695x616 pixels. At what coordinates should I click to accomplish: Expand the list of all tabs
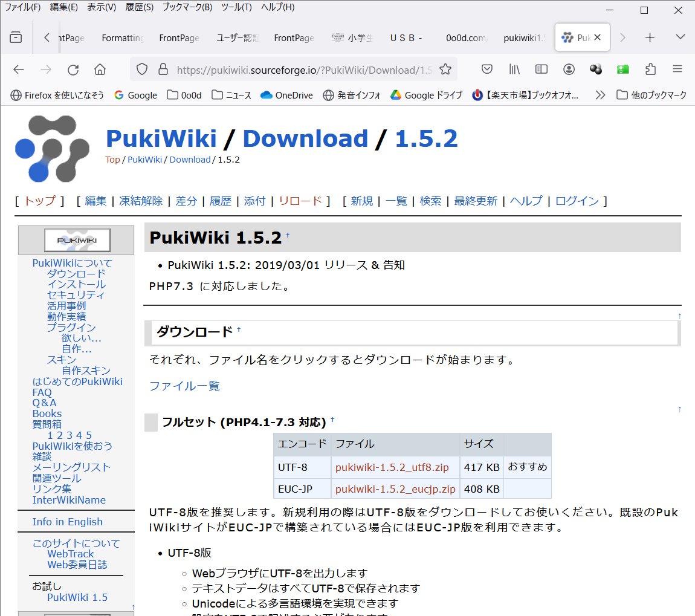coord(680,37)
